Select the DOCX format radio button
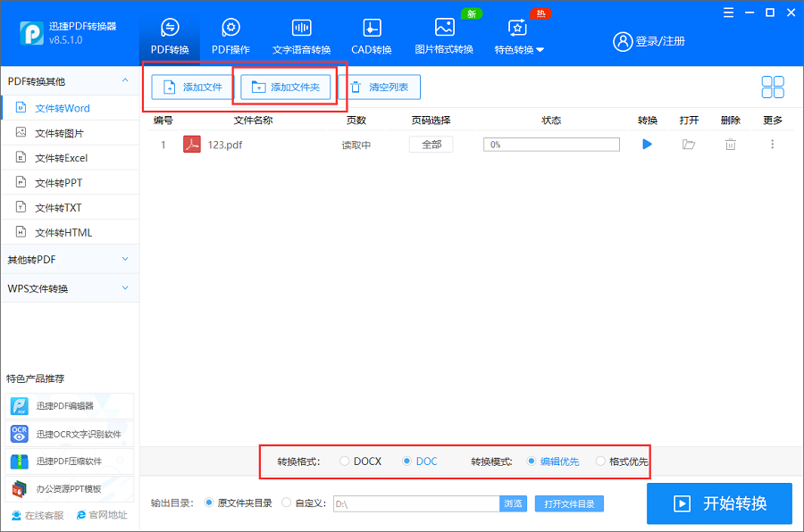Viewport: 804px width, 532px height. point(344,461)
